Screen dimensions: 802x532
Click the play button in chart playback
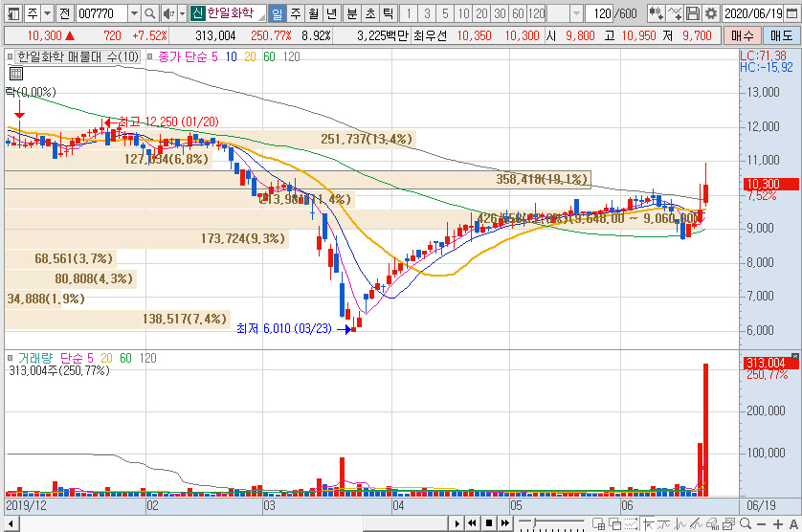point(457,523)
